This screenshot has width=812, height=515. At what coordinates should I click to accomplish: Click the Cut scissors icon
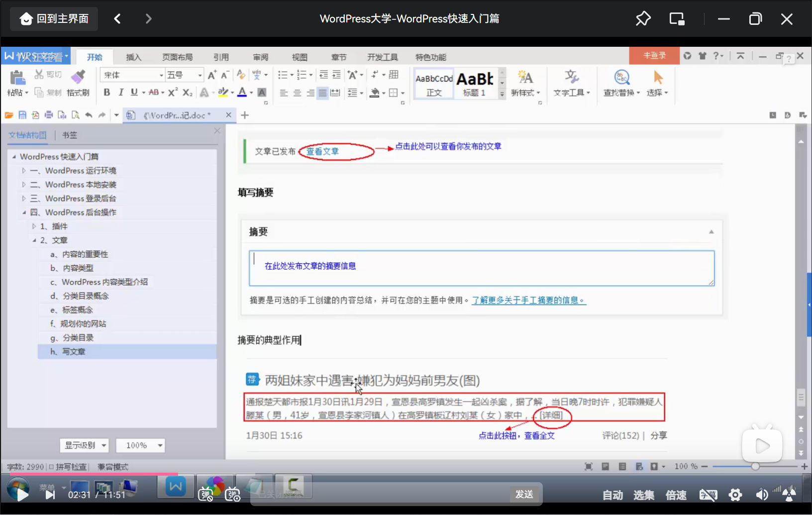click(39, 75)
